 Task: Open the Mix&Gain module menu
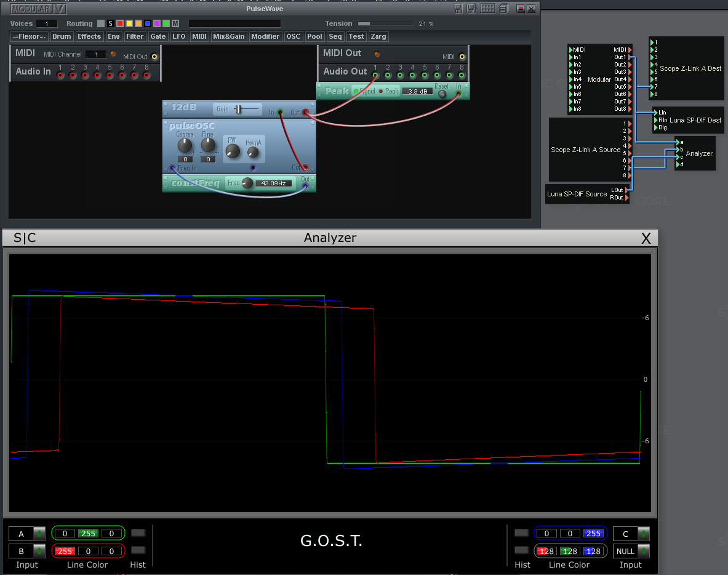tap(228, 37)
